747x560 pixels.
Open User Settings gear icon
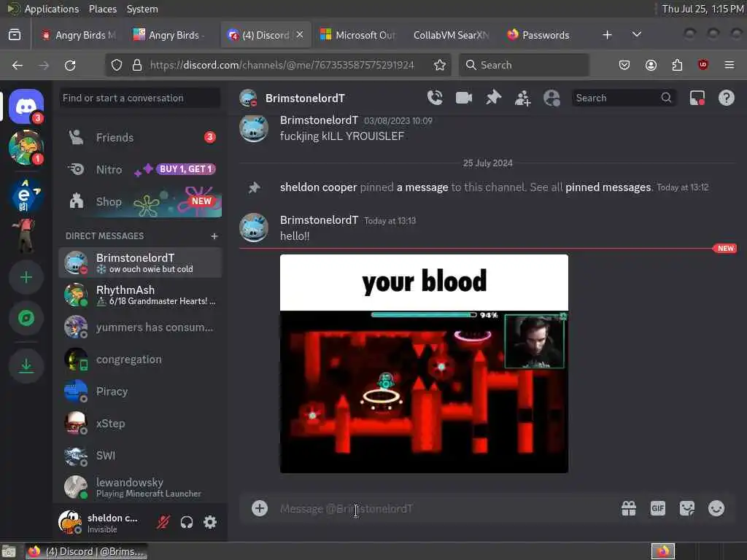click(x=210, y=522)
